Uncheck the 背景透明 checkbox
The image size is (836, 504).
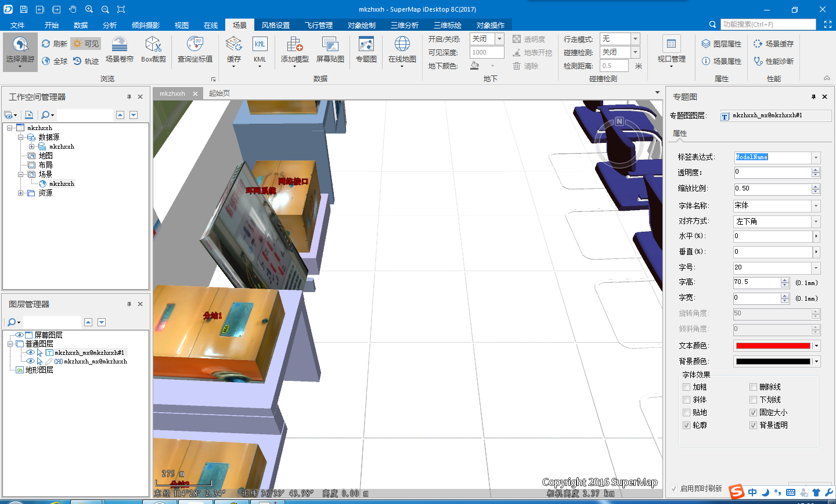(x=753, y=425)
